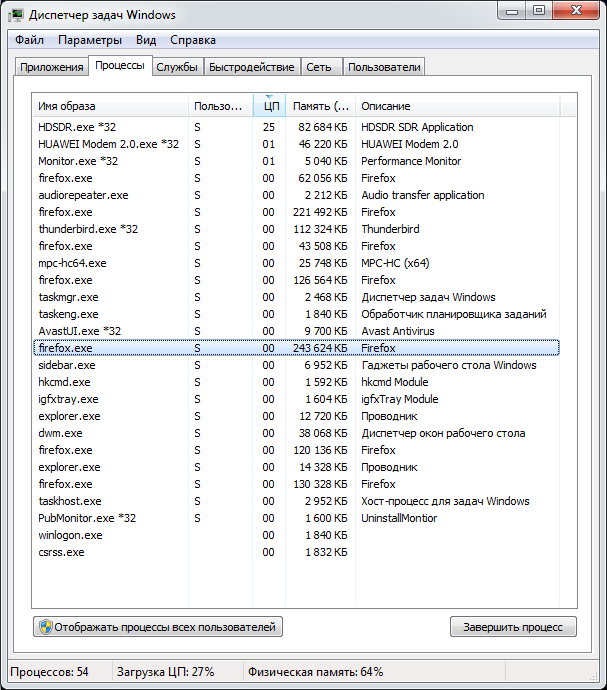This screenshot has width=607, height=690.
Task: Select the HUAWEI Modem 2.0.exe *32 row
Action: [x=296, y=144]
